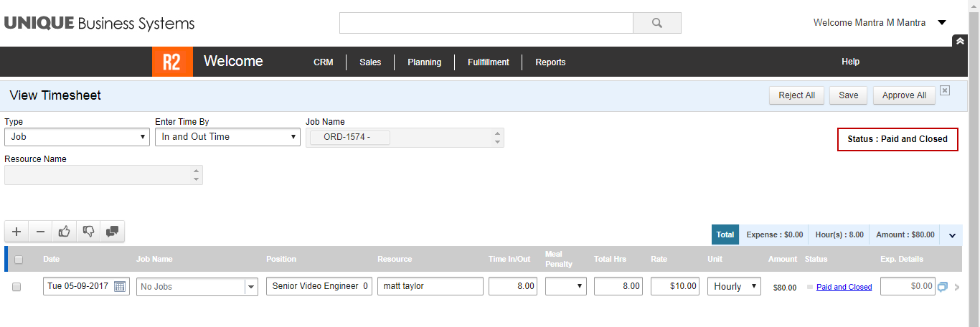Open the Unit dropdown showing Hourly
Viewport: 980px width, 327px height.
coord(733,286)
